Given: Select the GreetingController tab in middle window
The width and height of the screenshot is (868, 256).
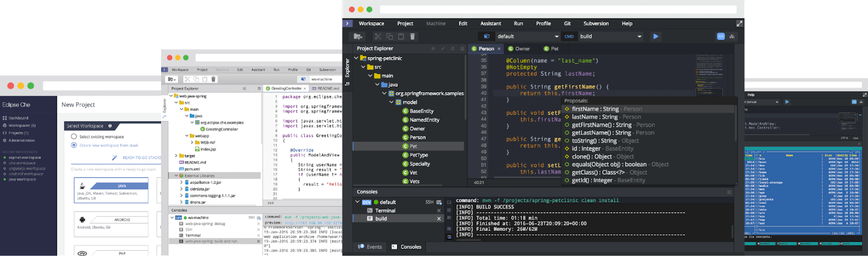Looking at the screenshot, I should [286, 88].
